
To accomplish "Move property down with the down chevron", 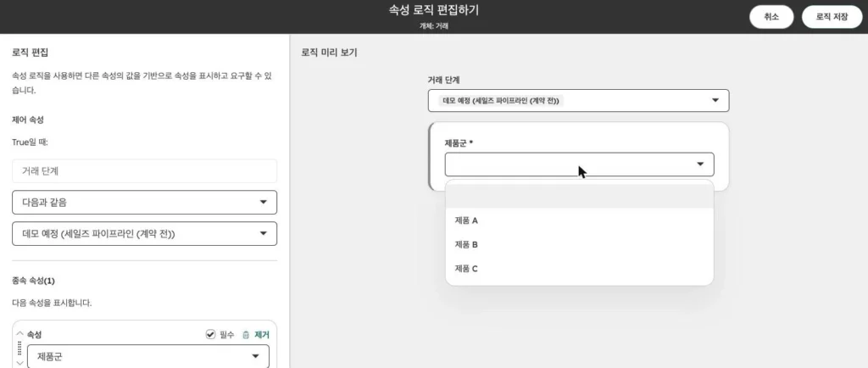I will pyautogui.click(x=19, y=363).
